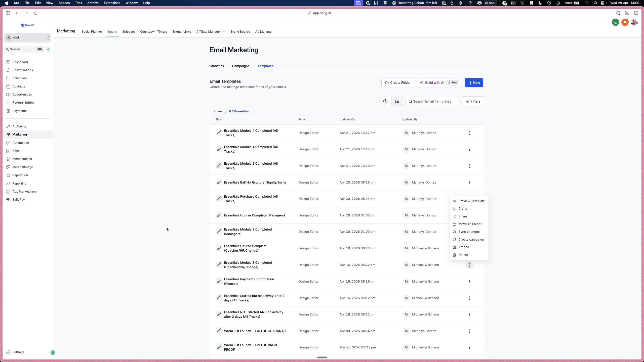Image resolution: width=644 pixels, height=362 pixels.
Task: Click the green phone call icon
Action: pos(615,22)
